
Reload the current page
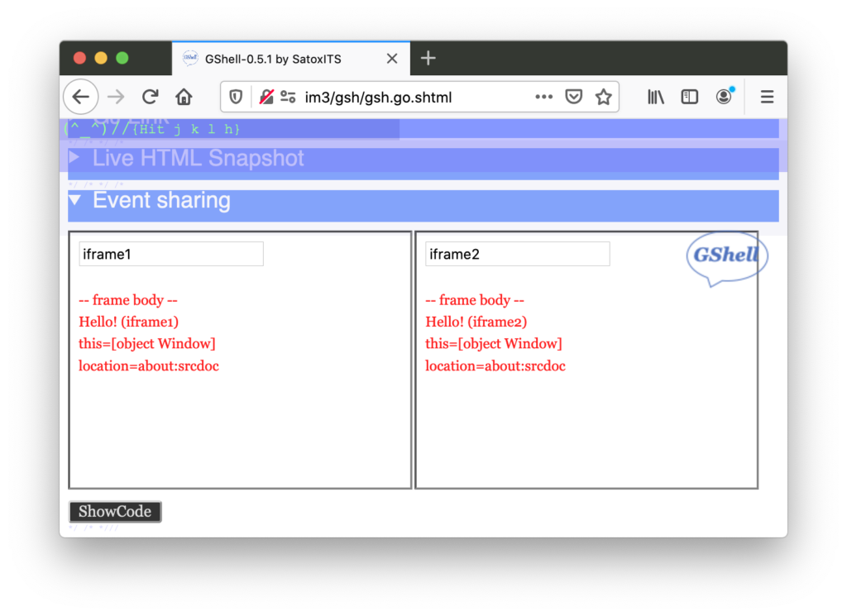[150, 97]
